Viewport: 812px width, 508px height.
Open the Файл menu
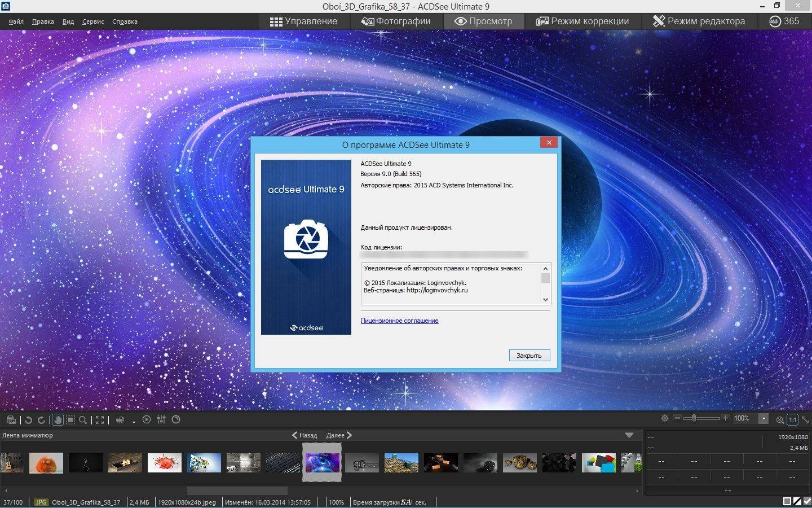point(16,21)
